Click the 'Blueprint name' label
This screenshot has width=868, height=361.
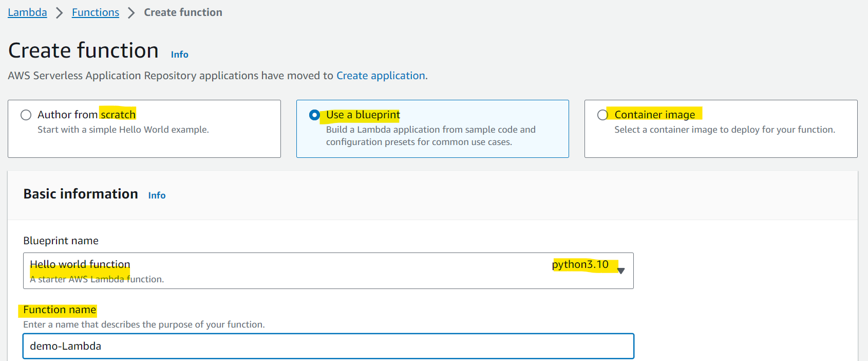[61, 241]
